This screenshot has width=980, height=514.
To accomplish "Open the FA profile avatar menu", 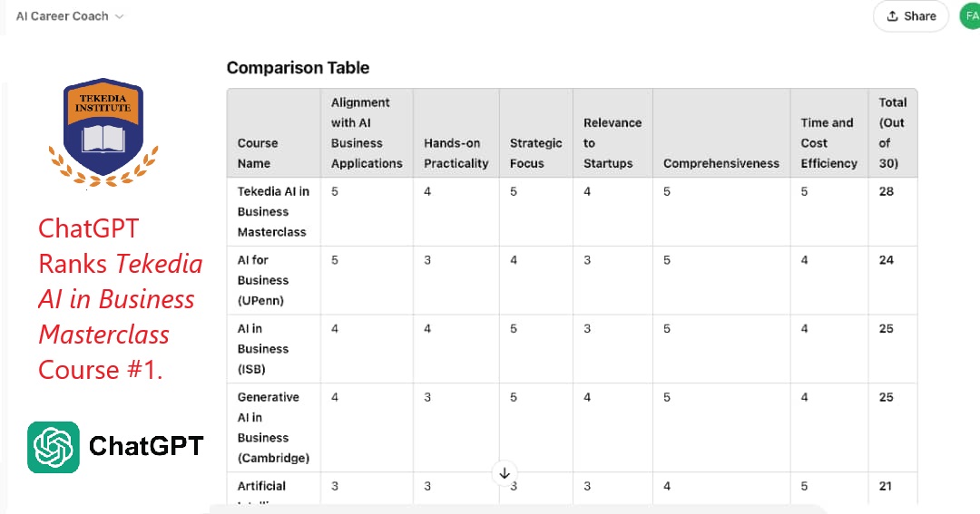I will [971, 16].
